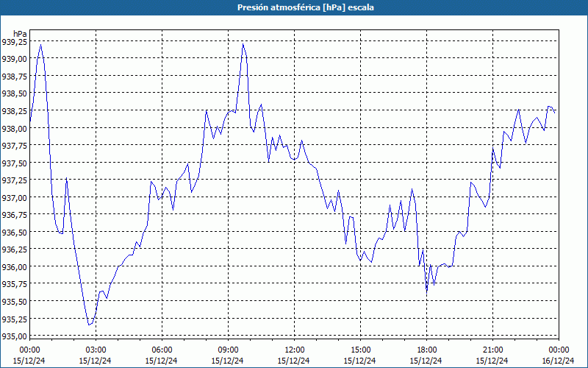Click the 15:00 time axis label
Screen dimensions: 588x368
360,350
